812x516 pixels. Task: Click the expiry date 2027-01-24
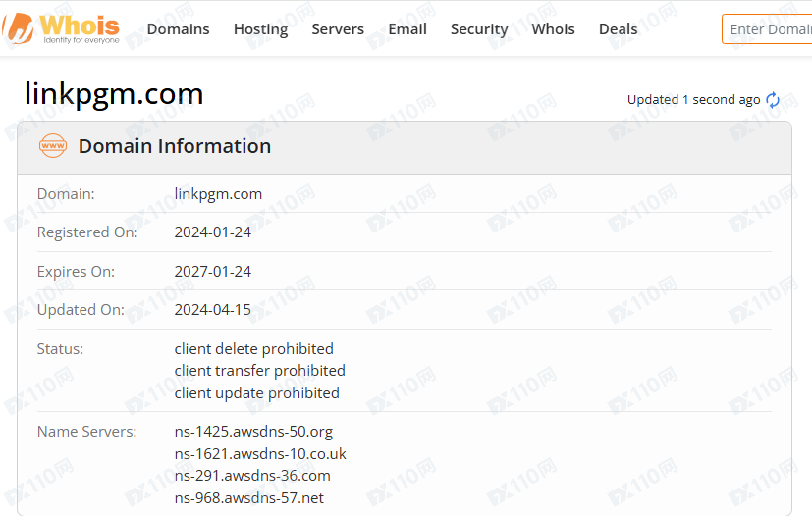(213, 272)
